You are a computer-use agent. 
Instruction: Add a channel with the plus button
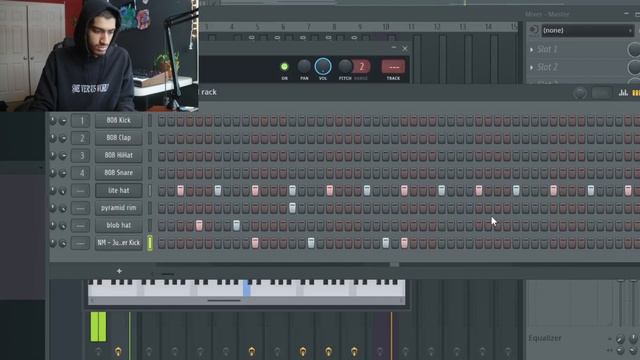click(x=119, y=271)
